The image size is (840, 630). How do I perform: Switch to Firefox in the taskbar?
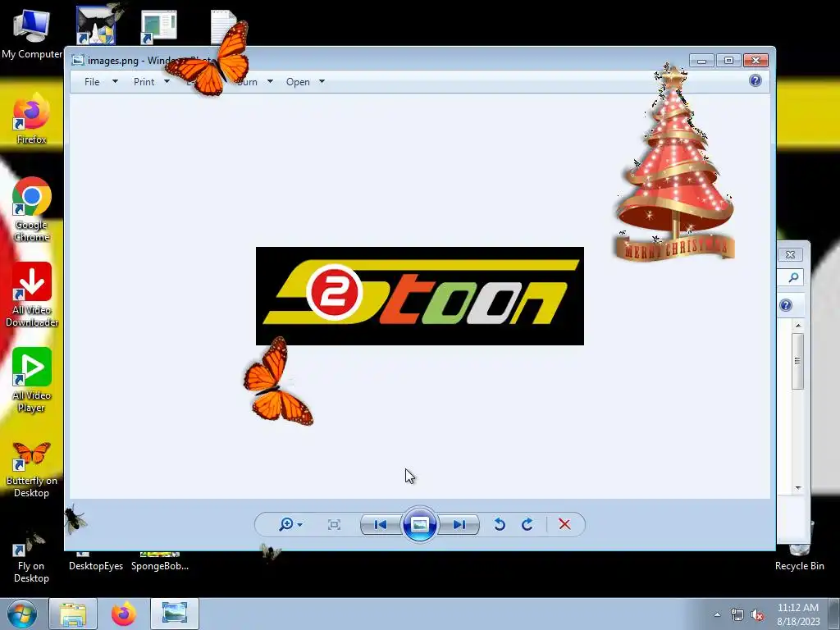click(x=124, y=614)
